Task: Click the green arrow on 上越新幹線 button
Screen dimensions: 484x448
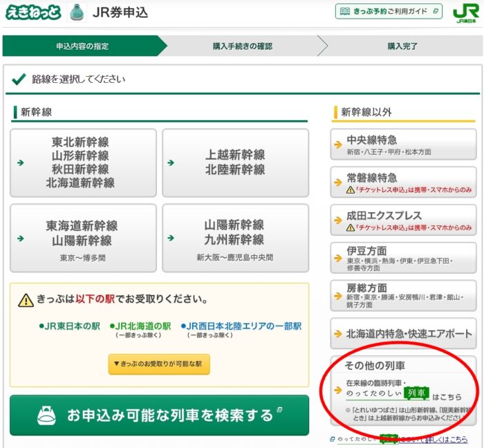Action: pyautogui.click(x=171, y=162)
